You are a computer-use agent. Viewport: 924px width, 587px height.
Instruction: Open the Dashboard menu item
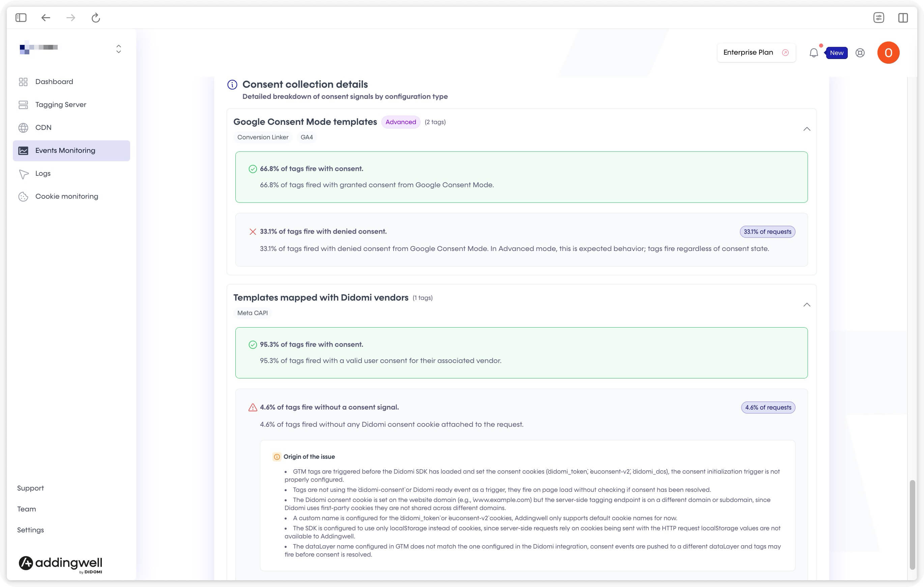point(71,82)
